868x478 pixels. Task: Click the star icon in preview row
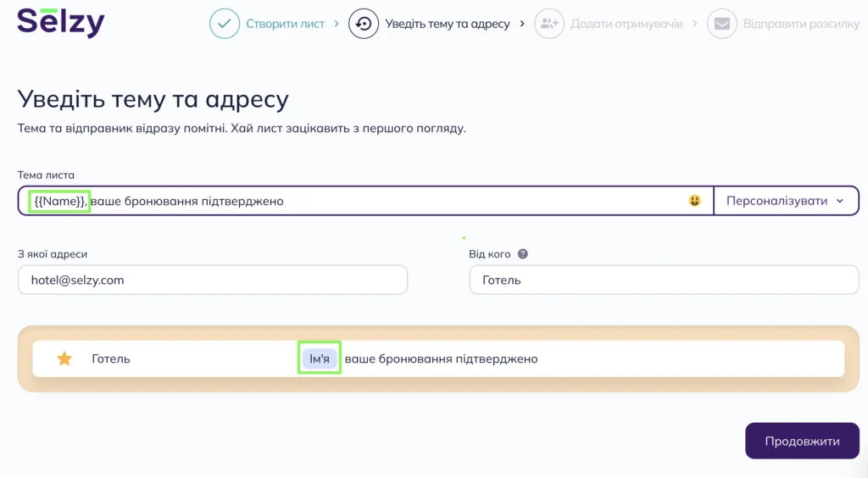64,358
